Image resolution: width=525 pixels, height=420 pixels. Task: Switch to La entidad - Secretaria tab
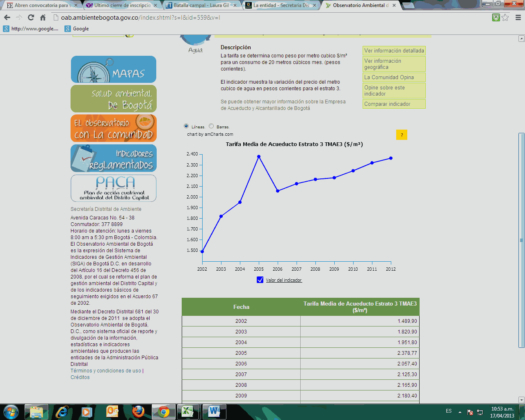click(281, 5)
